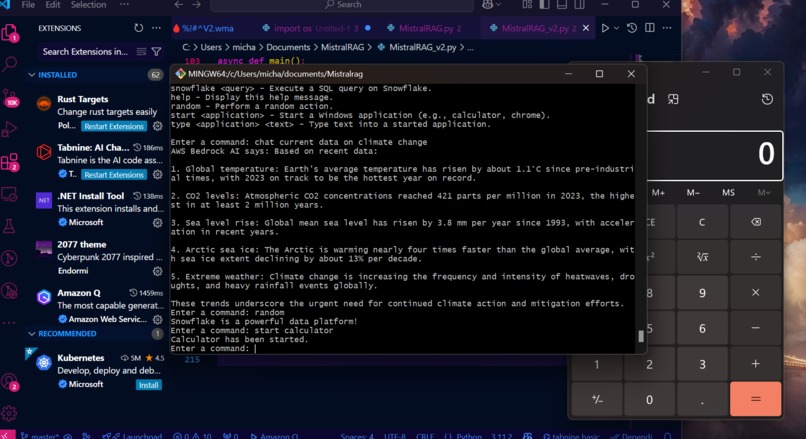Click Calculator M+ memory button
This screenshot has width=806, height=439.
coord(658,193)
